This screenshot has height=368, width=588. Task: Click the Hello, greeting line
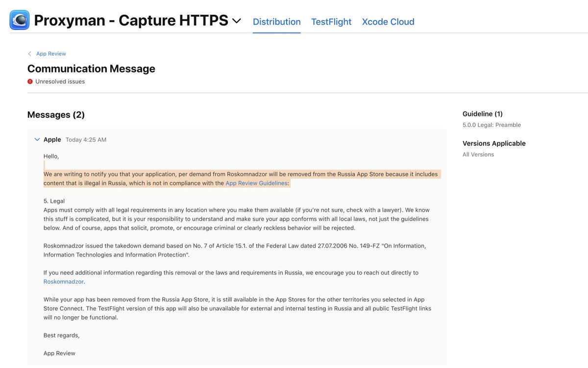pos(51,156)
